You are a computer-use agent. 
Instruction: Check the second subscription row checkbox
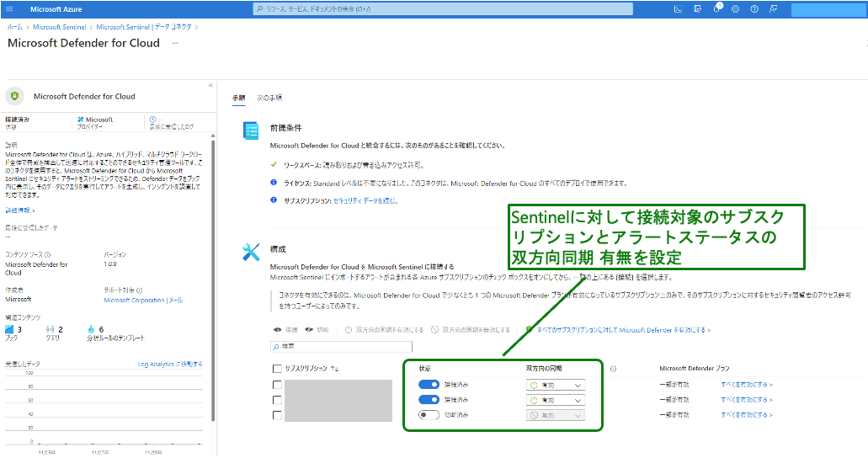coord(277,400)
